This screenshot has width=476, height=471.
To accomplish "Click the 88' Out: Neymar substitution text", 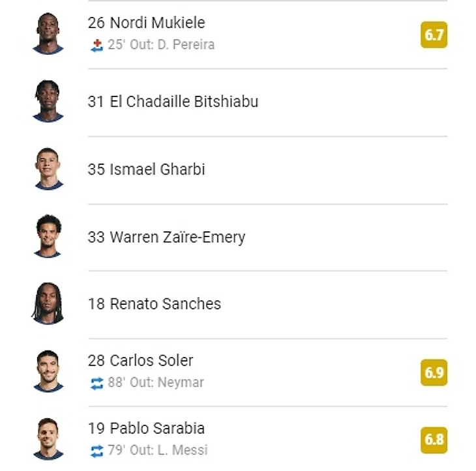I will 156,382.
